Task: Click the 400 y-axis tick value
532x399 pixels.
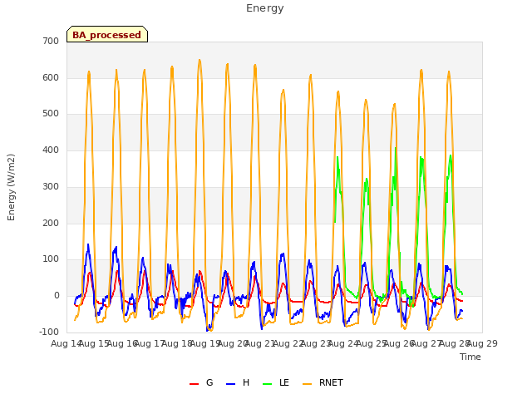Action: pos(51,150)
